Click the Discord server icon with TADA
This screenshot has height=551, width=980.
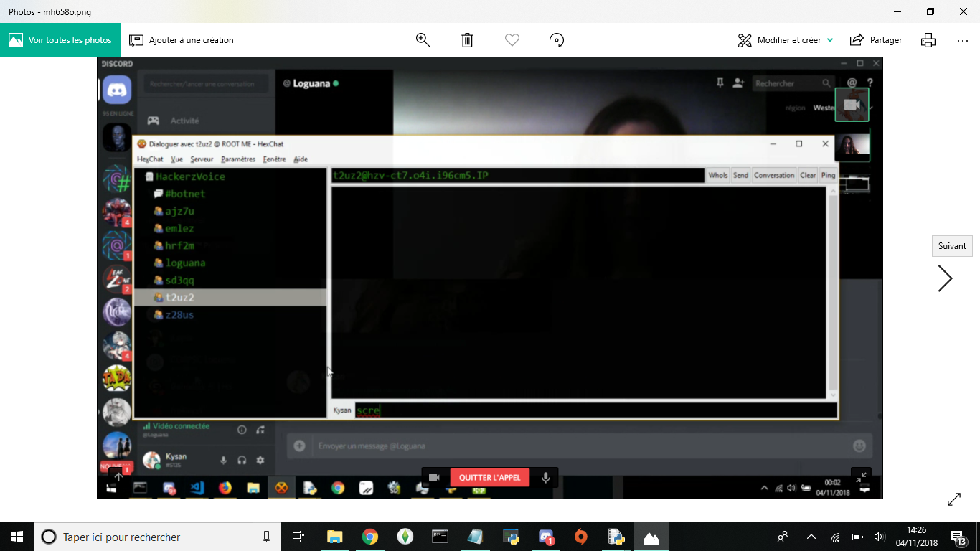pyautogui.click(x=117, y=378)
